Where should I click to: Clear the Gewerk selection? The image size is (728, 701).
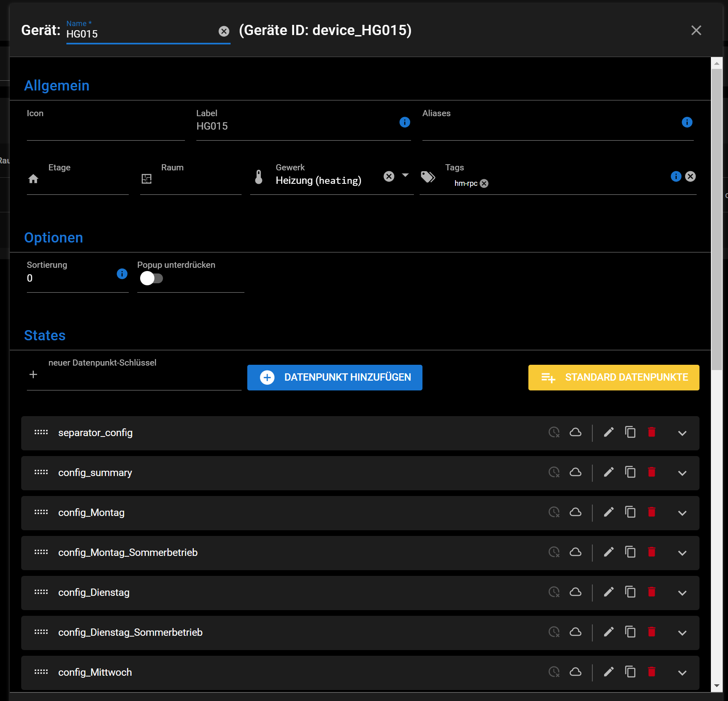389,176
